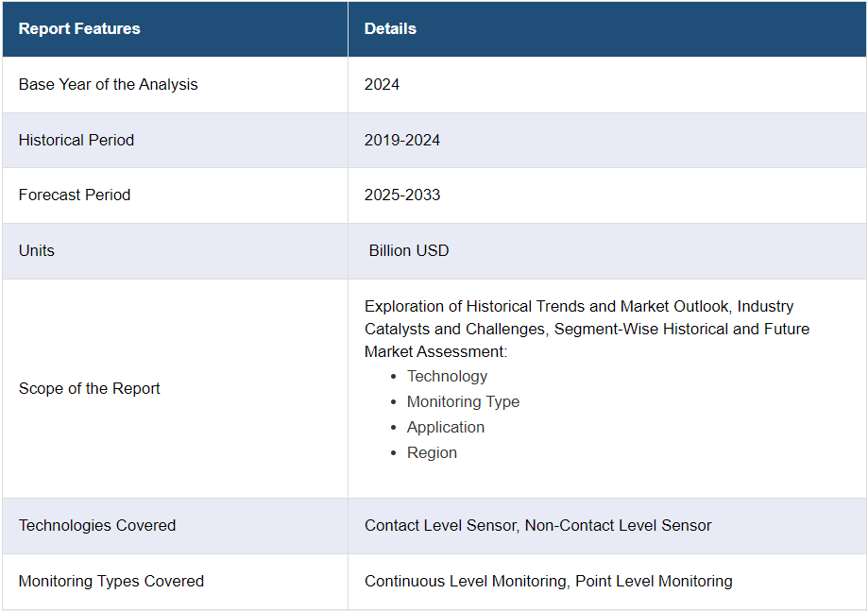Click the Technologies Covered row label
The image size is (868, 611).
[x=97, y=525]
